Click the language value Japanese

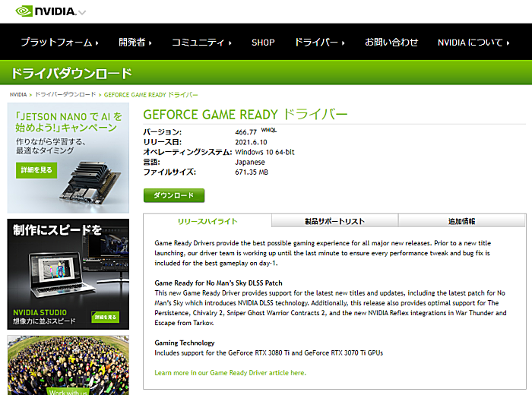(x=250, y=162)
